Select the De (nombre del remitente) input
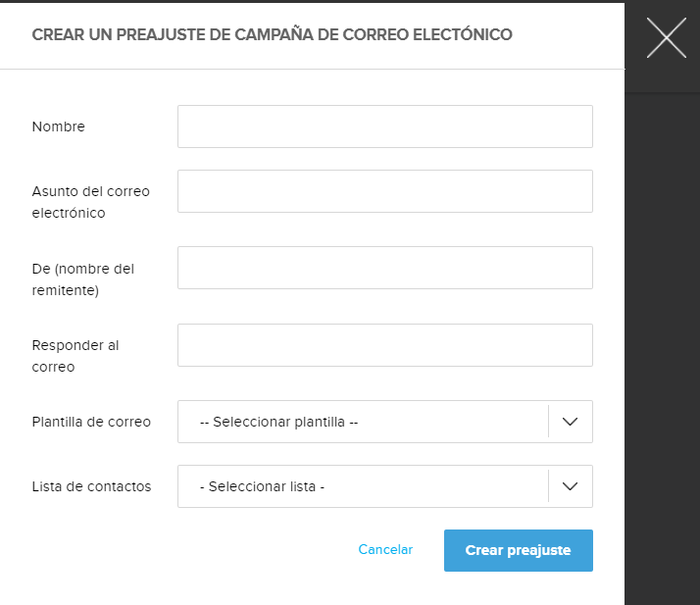Image resolution: width=700 pixels, height=605 pixels. click(x=384, y=268)
